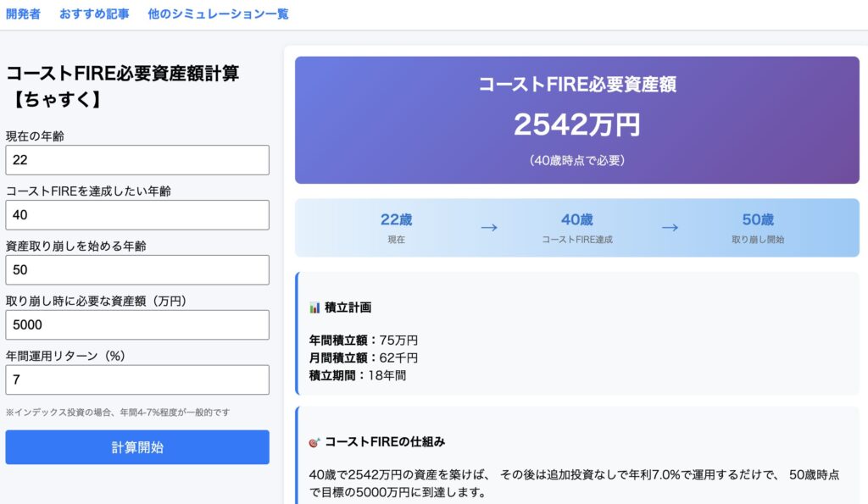Click the 50歳 取り崩し開始 timeline step
The height and width of the screenshot is (504, 868).
[758, 228]
